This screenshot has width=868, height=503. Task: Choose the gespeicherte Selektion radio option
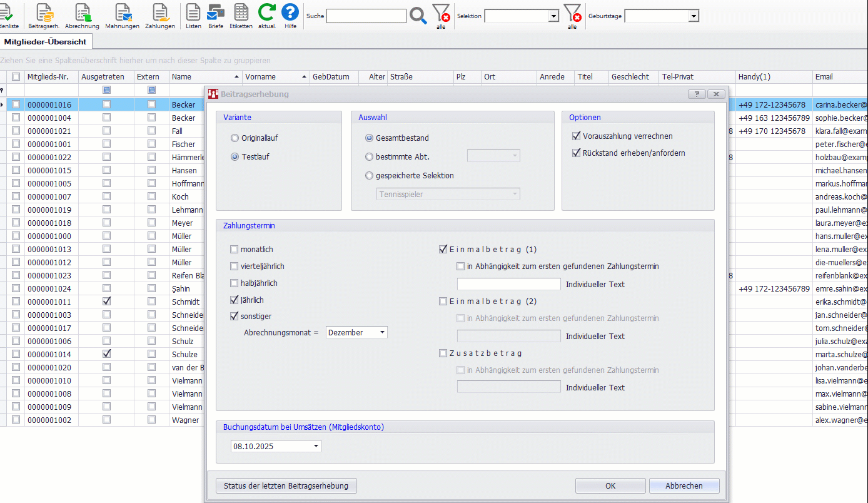[370, 176]
